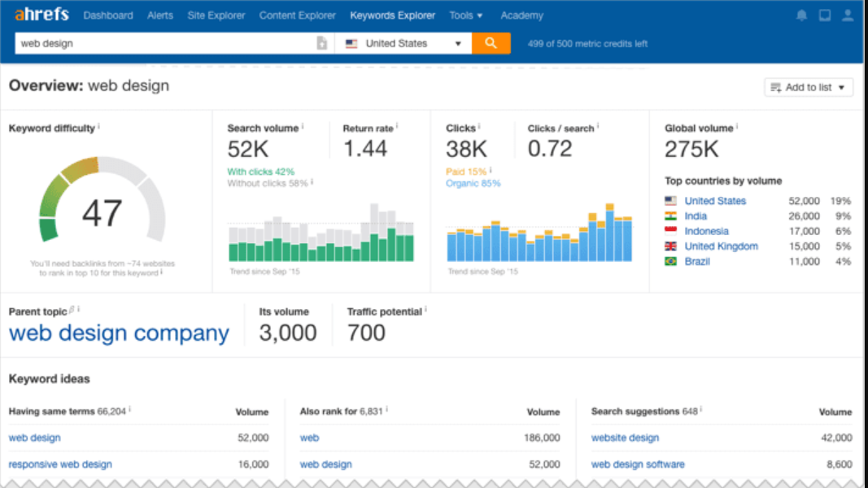Viewport: 868px width, 488px height.
Task: Expand the Add to list dropdown
Action: 808,87
